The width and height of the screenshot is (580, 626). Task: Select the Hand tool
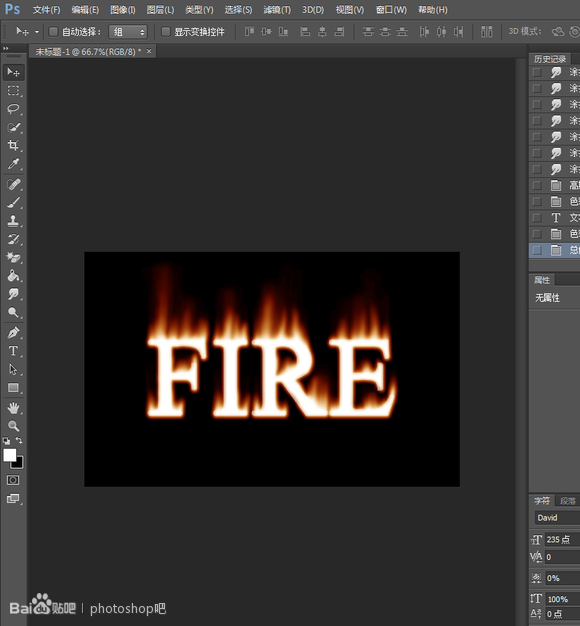[13, 408]
